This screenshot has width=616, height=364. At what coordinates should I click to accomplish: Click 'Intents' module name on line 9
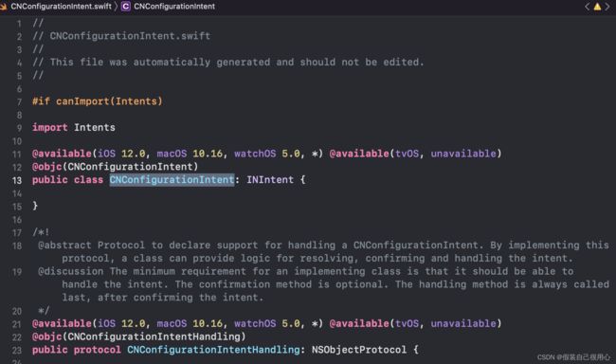pos(94,127)
